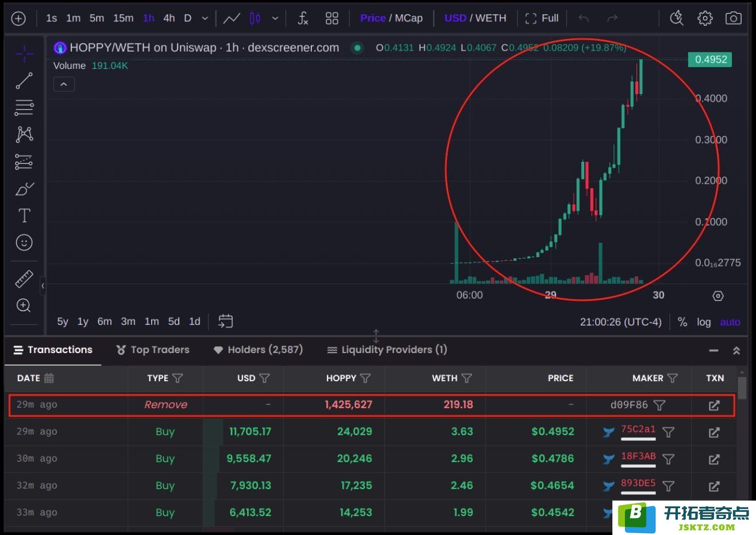This screenshot has width=756, height=535.
Task: Set chart range to 5d
Action: tap(174, 321)
